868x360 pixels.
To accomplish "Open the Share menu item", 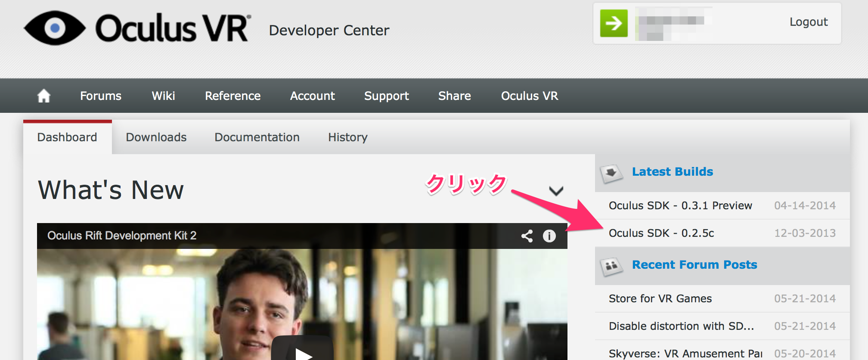I will 454,96.
